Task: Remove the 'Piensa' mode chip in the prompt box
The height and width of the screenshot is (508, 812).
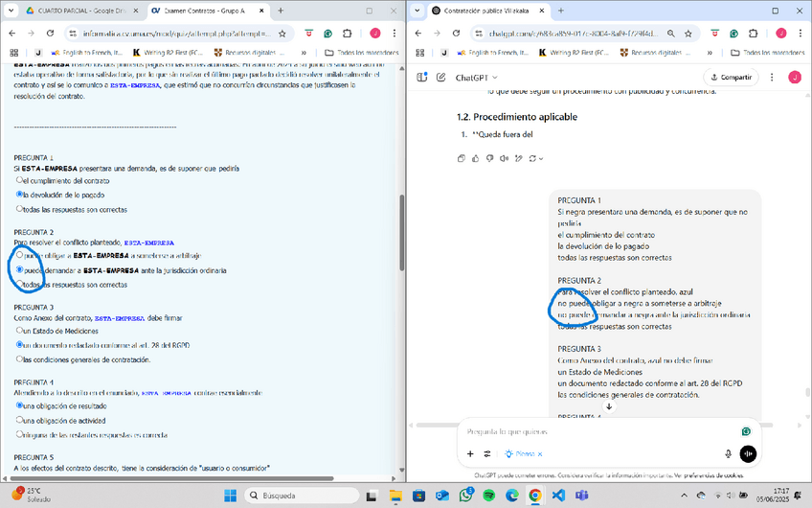Action: 540,454
